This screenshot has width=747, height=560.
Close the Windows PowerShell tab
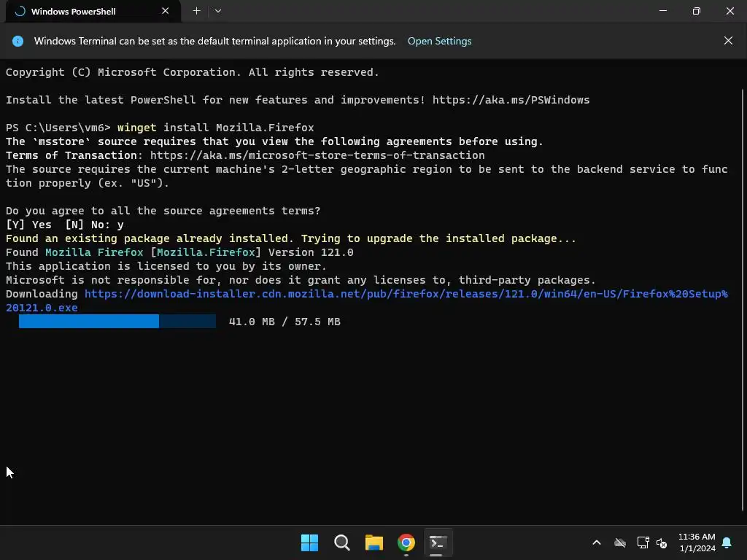pos(166,11)
